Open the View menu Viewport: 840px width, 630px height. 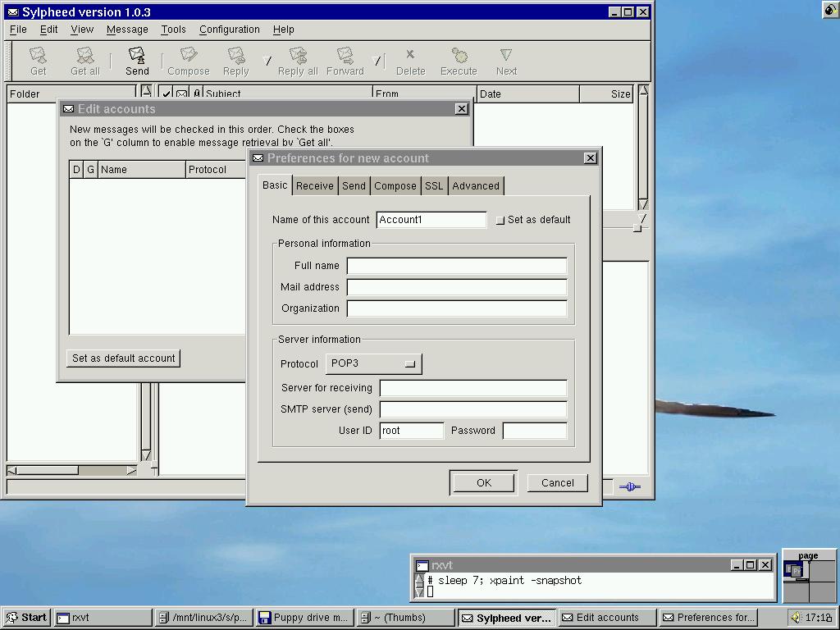tap(82, 30)
